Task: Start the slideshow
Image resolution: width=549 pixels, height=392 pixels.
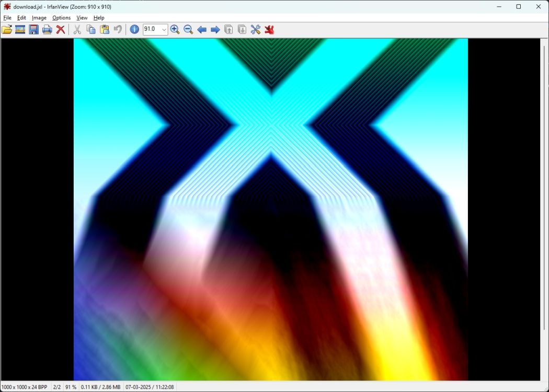Action: [19, 30]
